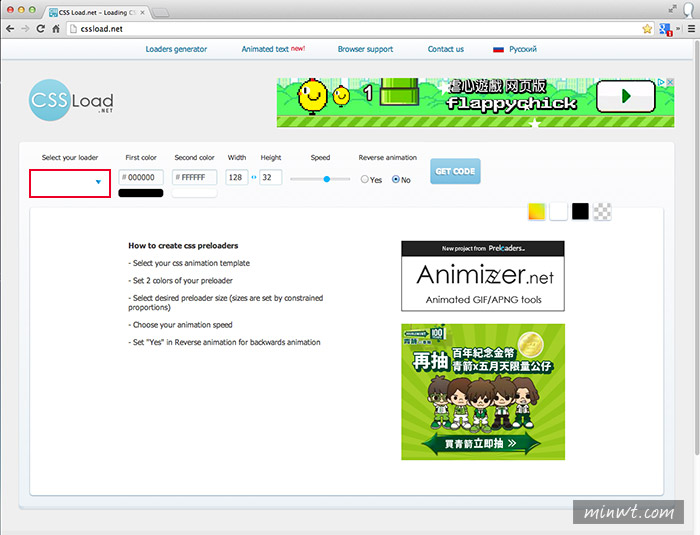Bookmark page with the star icon

tap(647, 29)
